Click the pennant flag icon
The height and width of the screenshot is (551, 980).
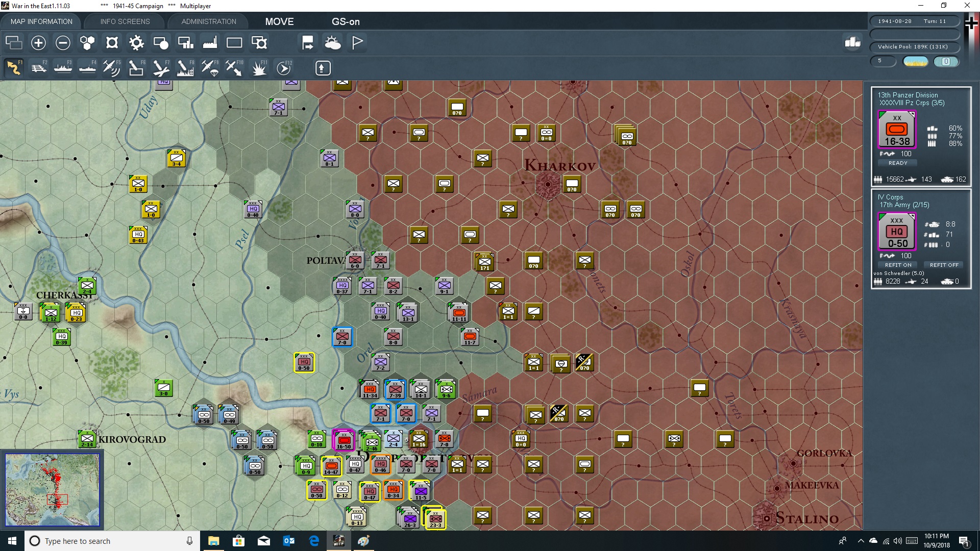point(357,43)
